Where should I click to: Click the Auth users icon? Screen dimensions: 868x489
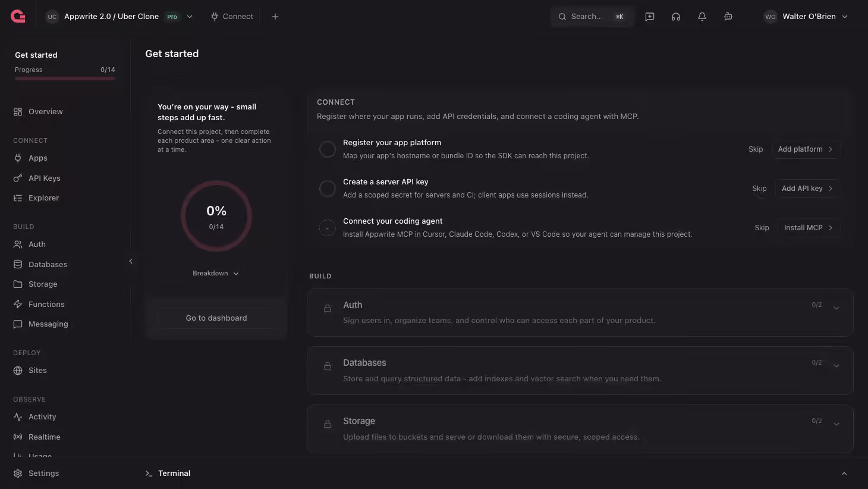[18, 244]
